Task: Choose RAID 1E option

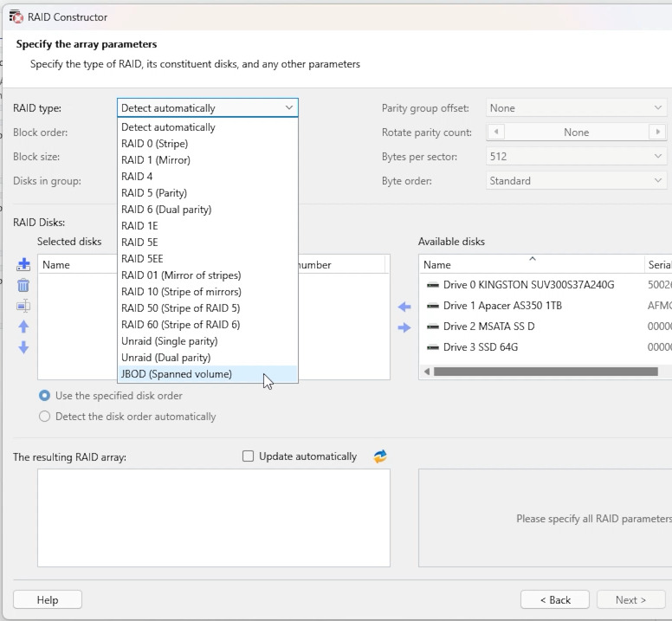Action: (208, 226)
